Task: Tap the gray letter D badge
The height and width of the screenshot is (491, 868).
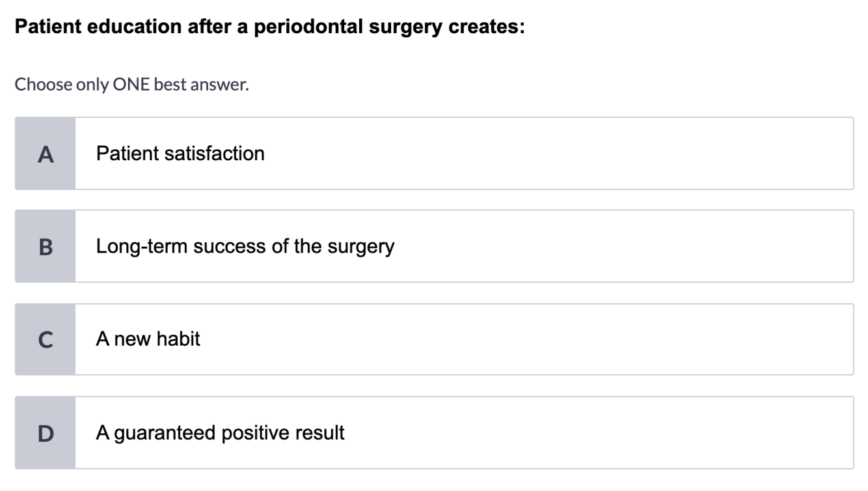Action: click(45, 432)
